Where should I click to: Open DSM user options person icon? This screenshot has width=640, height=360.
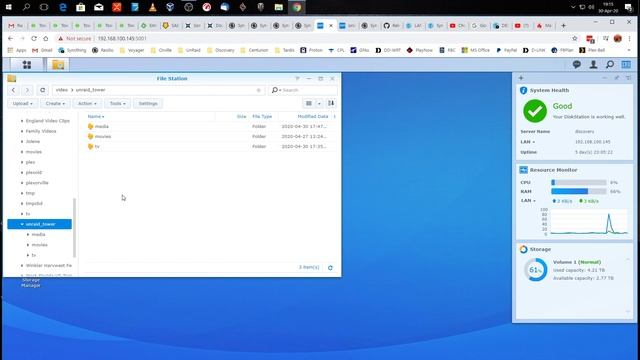coord(593,64)
